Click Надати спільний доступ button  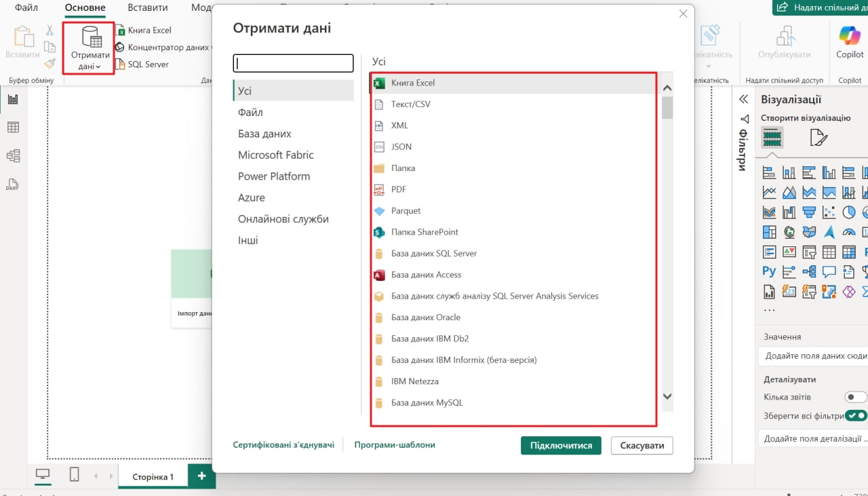(820, 7)
